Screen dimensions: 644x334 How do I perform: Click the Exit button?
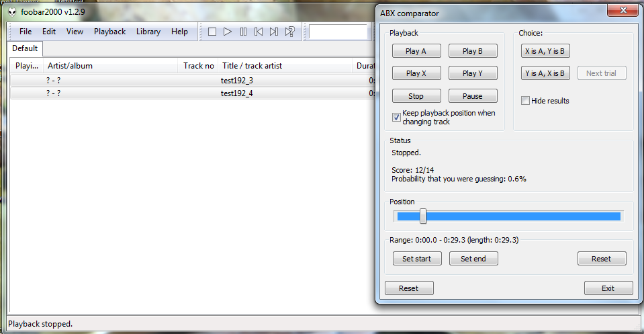608,288
